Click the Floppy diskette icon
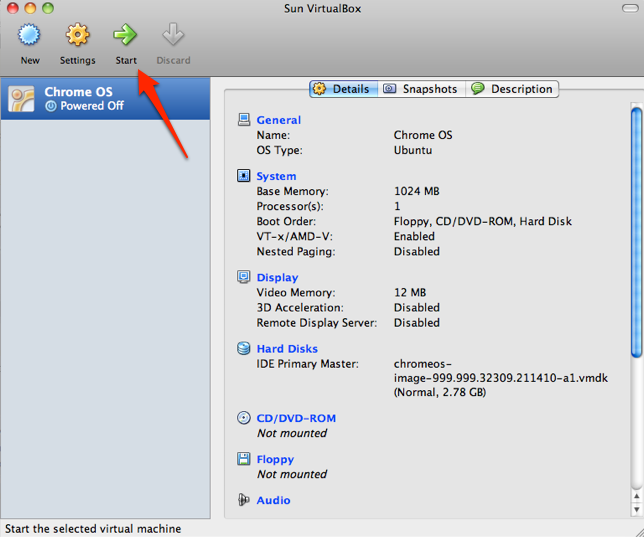Image resolution: width=644 pixels, height=537 pixels. point(244,459)
